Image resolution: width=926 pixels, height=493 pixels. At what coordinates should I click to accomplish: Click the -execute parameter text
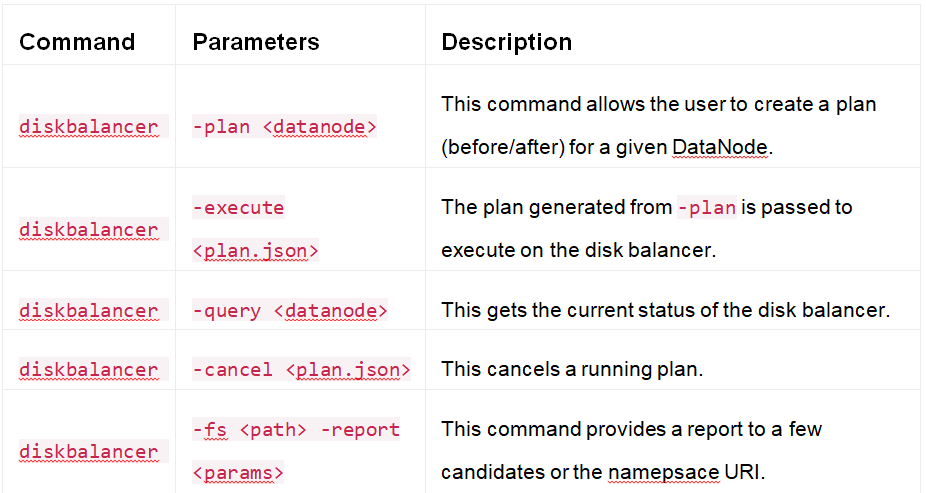(x=238, y=208)
